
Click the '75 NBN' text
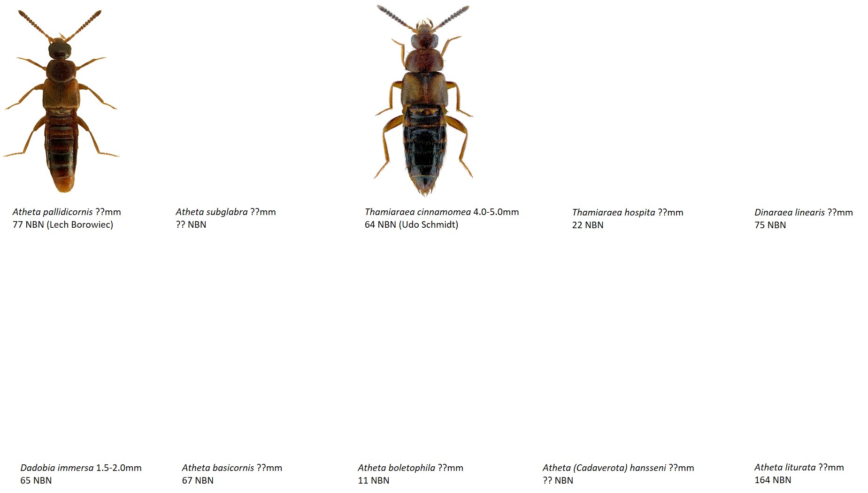770,225
